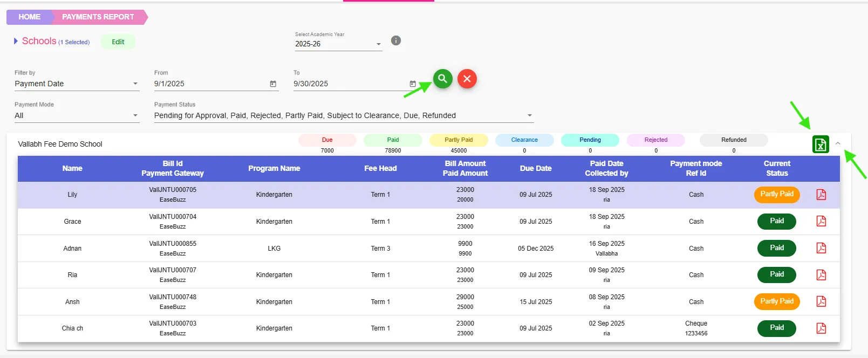Click the Paid summary chip
The height and width of the screenshot is (358, 868).
(393, 140)
